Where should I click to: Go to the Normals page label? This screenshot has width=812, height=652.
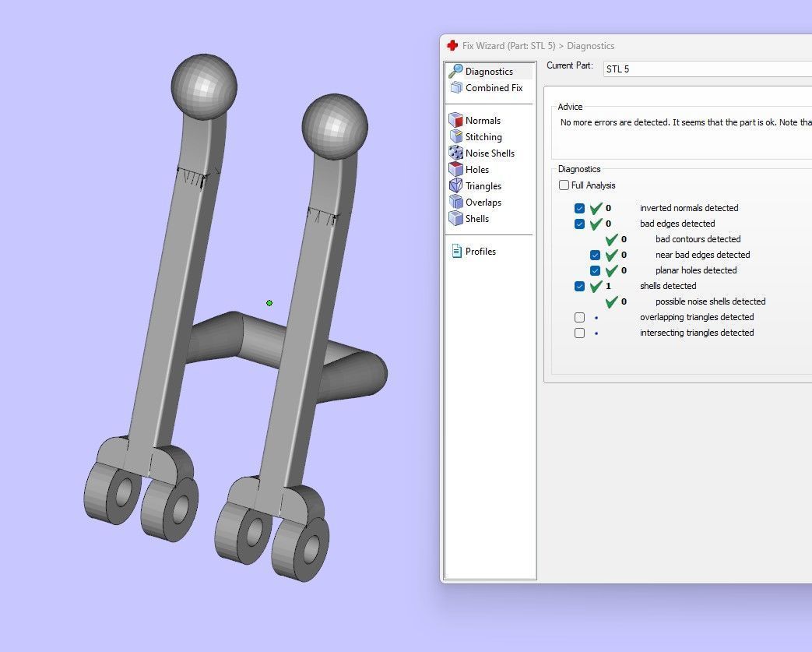(483, 120)
